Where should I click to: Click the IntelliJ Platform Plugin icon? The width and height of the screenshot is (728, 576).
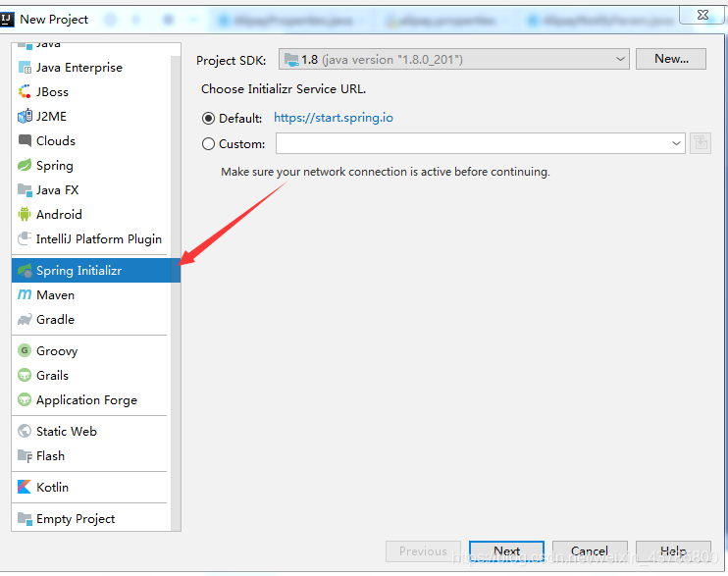[x=25, y=238]
